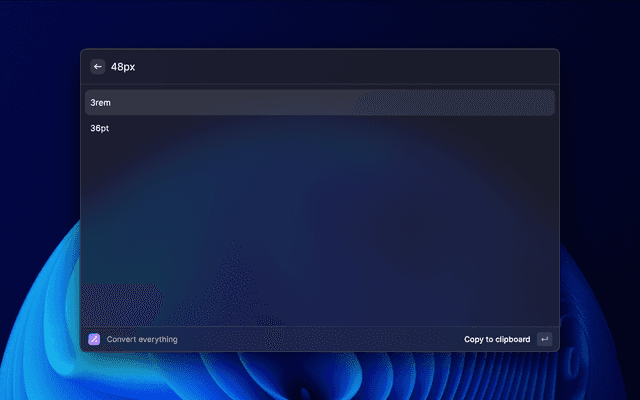The width and height of the screenshot is (640, 400).
Task: Click the purple Convert everything extension icon
Action: tap(94, 339)
